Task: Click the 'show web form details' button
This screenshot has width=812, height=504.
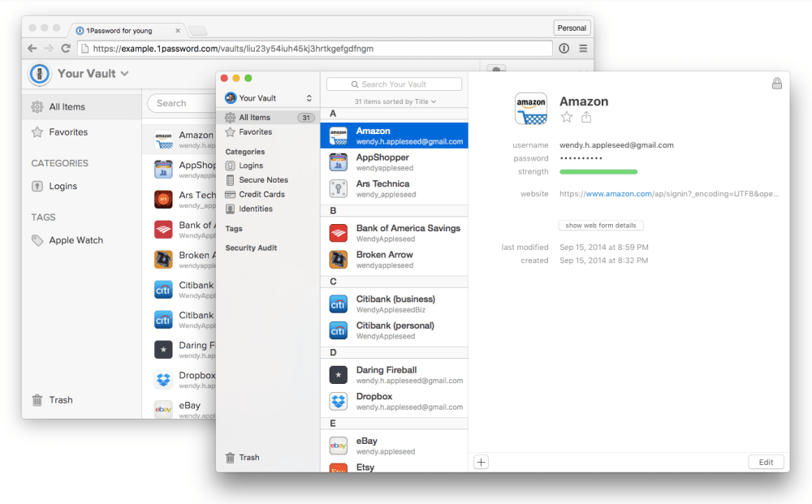Action: click(600, 225)
